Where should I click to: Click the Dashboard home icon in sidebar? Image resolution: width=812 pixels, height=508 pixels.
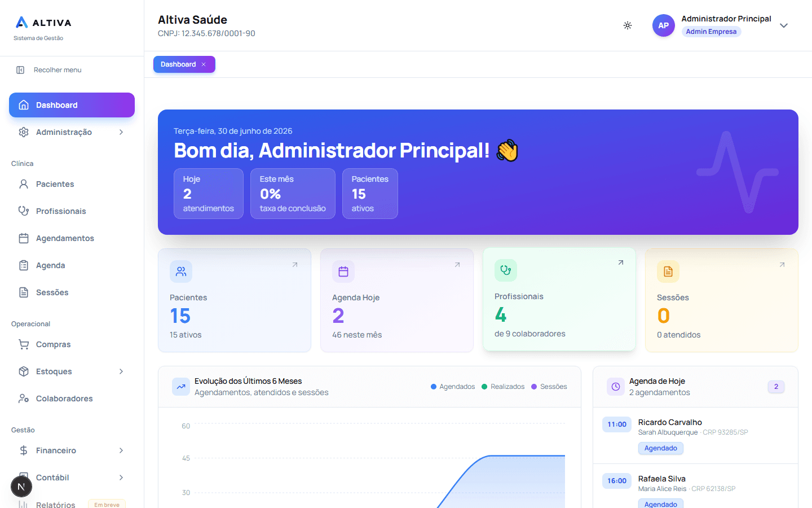click(24, 105)
